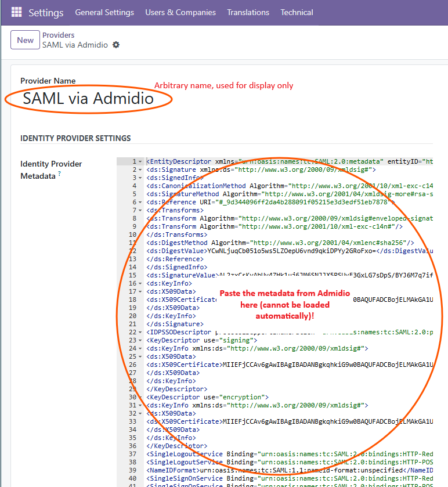Collapse ds:Signature fold arrow on line 2
The width and height of the screenshot is (448, 487).
click(140, 169)
